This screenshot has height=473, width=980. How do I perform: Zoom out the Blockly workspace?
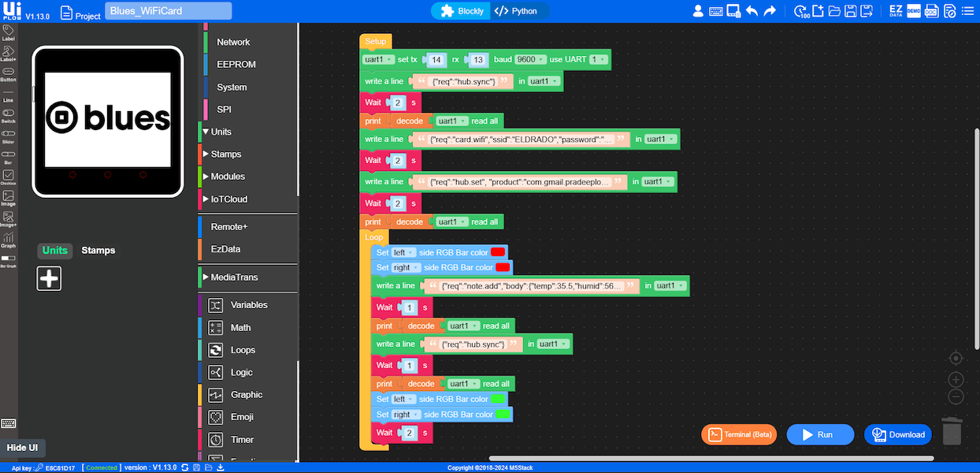coord(956,397)
